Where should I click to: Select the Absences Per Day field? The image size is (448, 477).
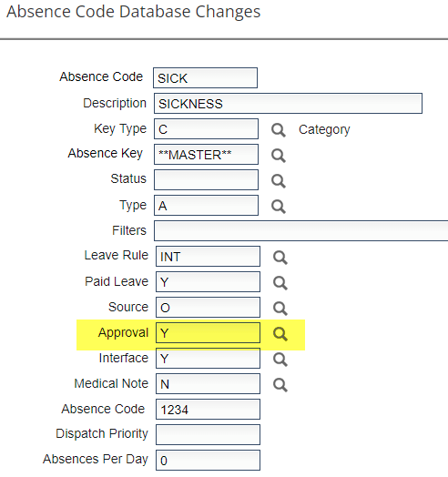209,461
